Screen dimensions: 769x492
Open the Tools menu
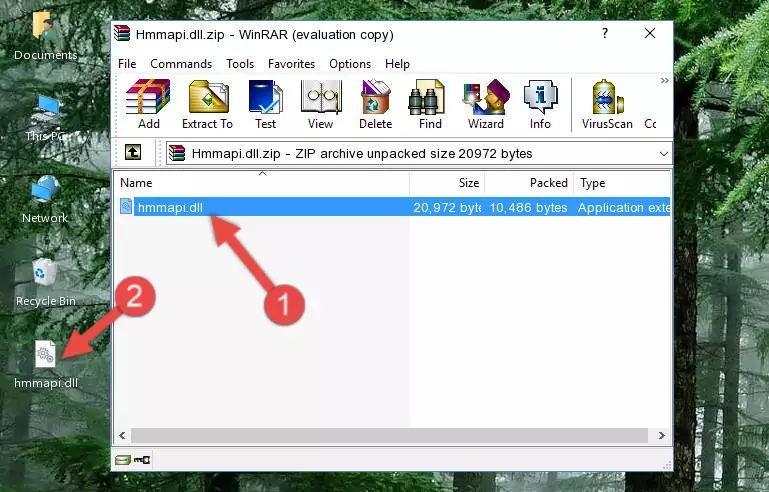(x=240, y=64)
